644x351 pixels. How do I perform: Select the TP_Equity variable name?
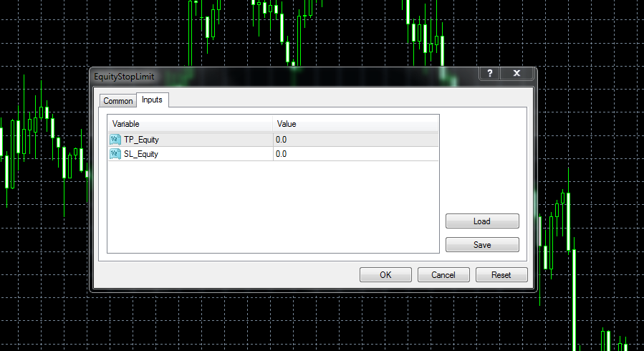click(141, 140)
